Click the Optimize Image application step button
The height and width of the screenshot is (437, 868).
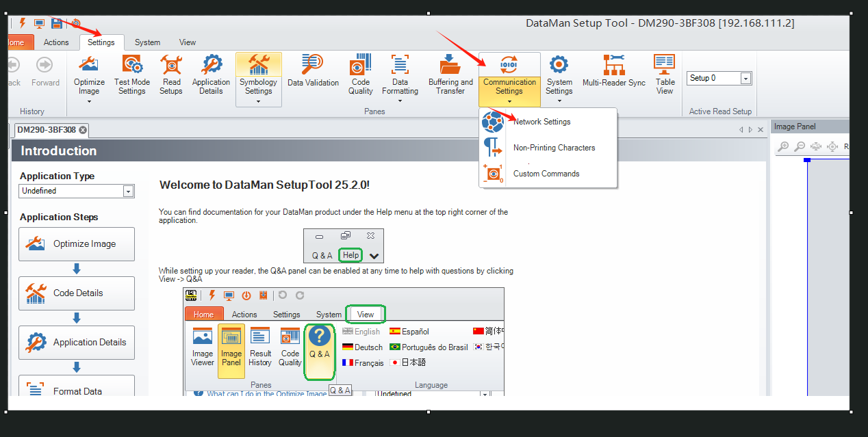click(x=77, y=244)
